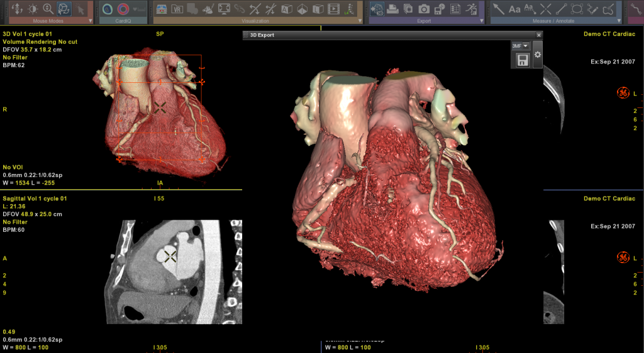Click 'Sagittal Vol 1 cycle 01' view label

[x=35, y=198]
